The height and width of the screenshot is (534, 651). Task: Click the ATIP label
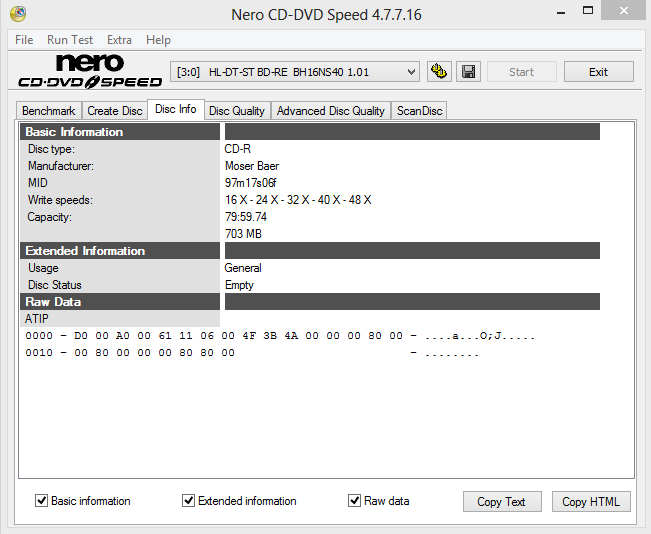37,318
